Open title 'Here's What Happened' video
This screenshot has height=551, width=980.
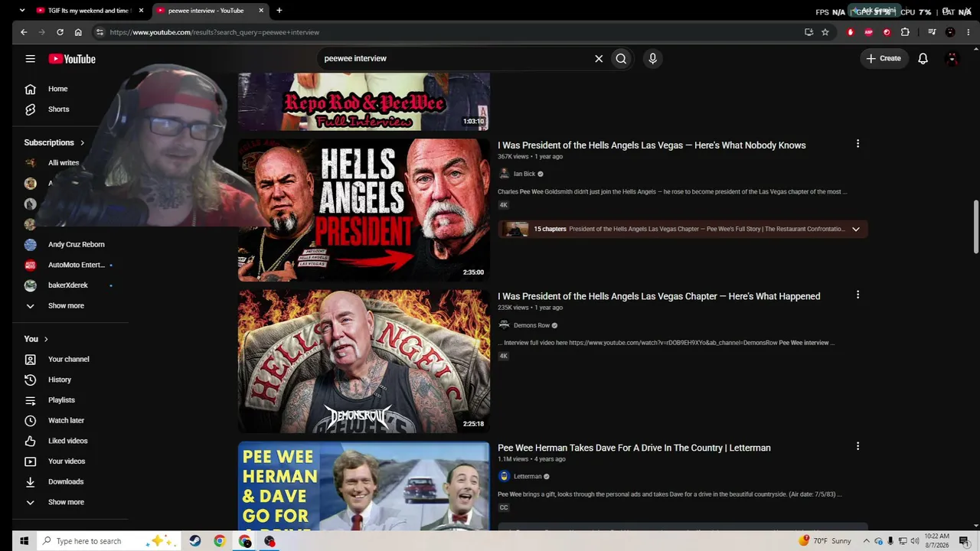click(x=658, y=296)
